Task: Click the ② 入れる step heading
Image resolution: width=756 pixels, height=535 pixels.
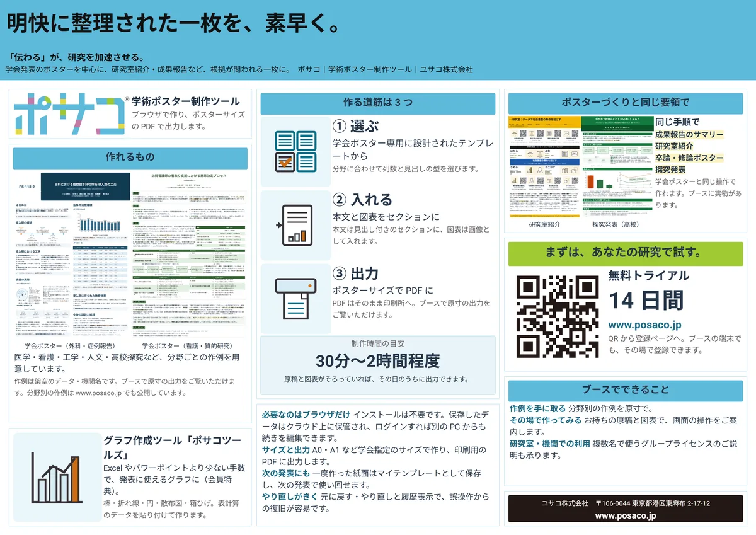Action: tap(362, 200)
